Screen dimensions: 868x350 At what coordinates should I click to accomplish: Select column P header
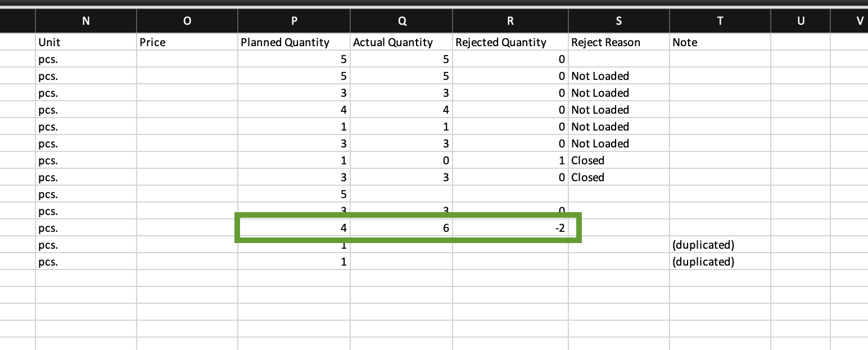click(x=294, y=21)
